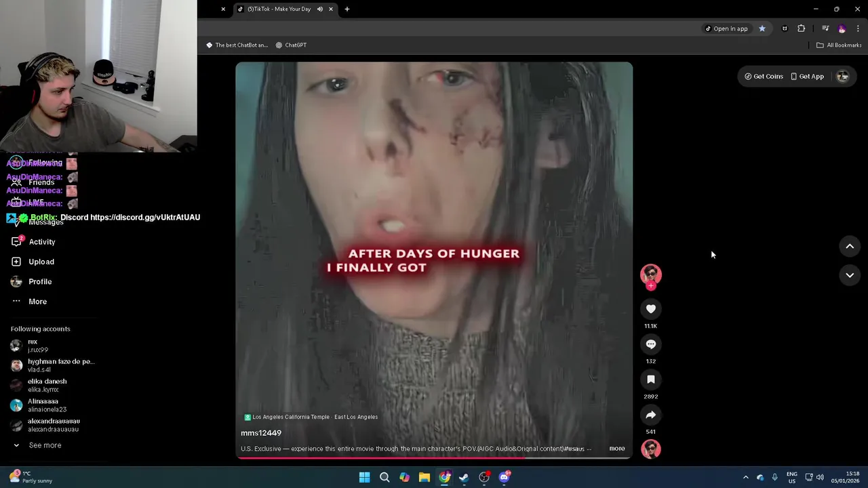Viewport: 868px width, 488px height.
Task: Open the weather widget showing Partly sunny
Action: (x=31, y=477)
